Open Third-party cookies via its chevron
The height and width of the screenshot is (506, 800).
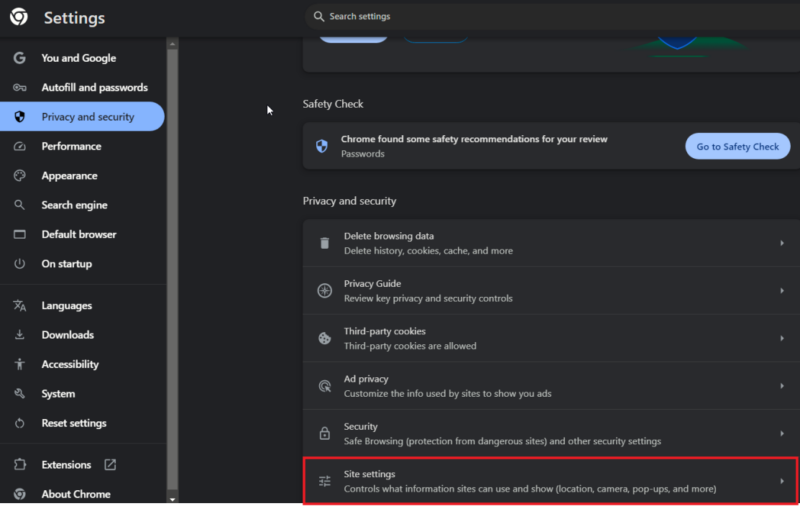(782, 338)
